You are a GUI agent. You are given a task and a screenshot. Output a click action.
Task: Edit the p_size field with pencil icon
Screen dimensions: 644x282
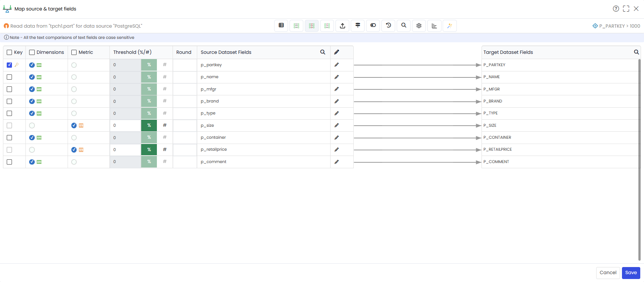(x=337, y=125)
